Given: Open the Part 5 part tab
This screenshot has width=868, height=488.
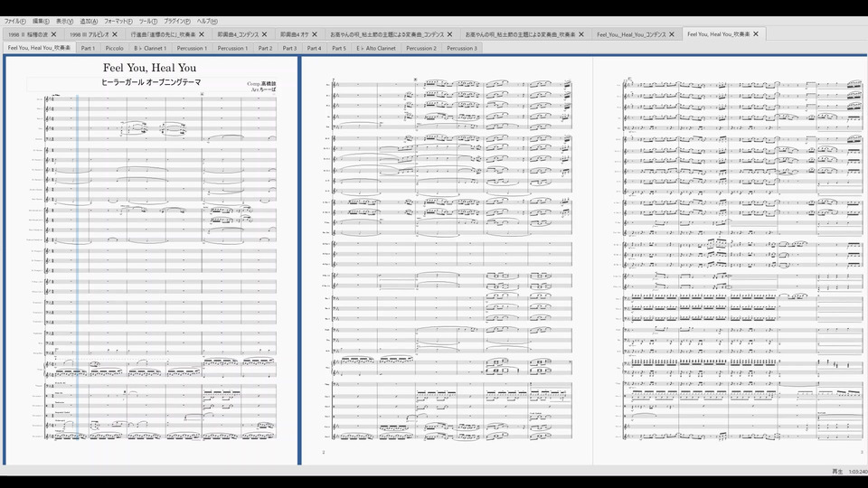Looking at the screenshot, I should click(x=339, y=48).
